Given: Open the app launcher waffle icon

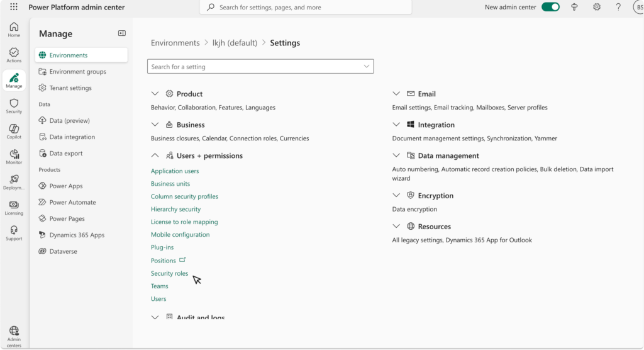Looking at the screenshot, I should point(14,8).
